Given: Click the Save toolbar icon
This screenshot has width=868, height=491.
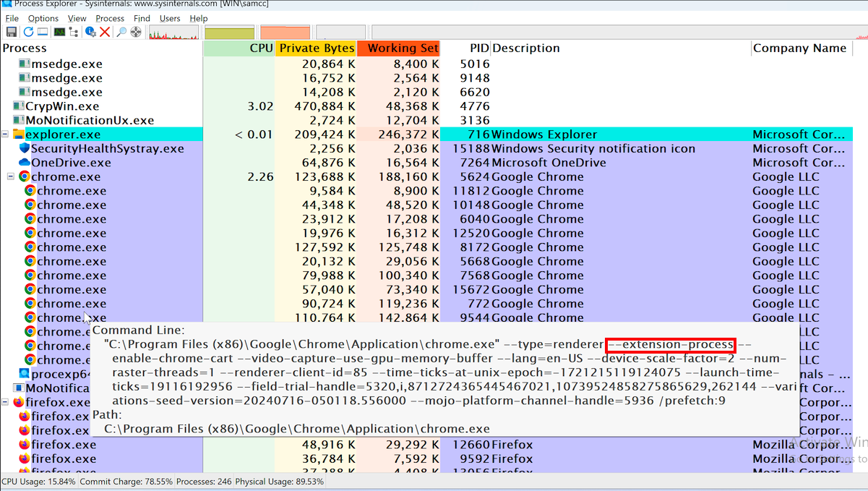Looking at the screenshot, I should (x=12, y=32).
